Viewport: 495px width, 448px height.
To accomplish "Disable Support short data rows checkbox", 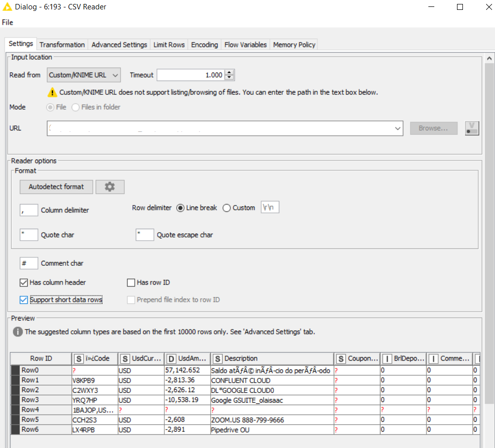I will click(24, 300).
